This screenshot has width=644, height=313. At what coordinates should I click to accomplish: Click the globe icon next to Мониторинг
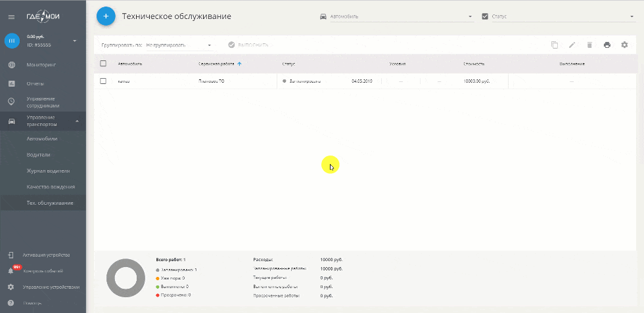coord(12,65)
